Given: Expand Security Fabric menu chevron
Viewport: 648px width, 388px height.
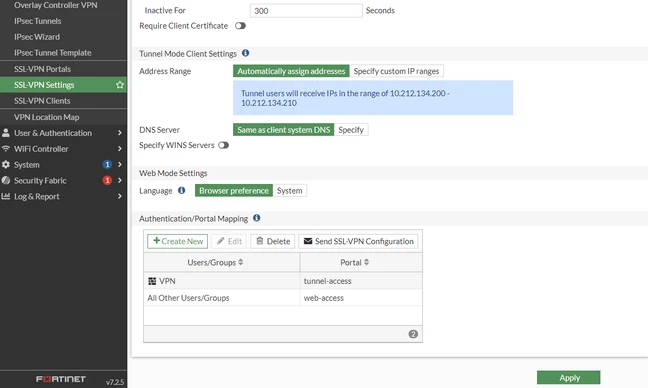Looking at the screenshot, I should 119,180.
